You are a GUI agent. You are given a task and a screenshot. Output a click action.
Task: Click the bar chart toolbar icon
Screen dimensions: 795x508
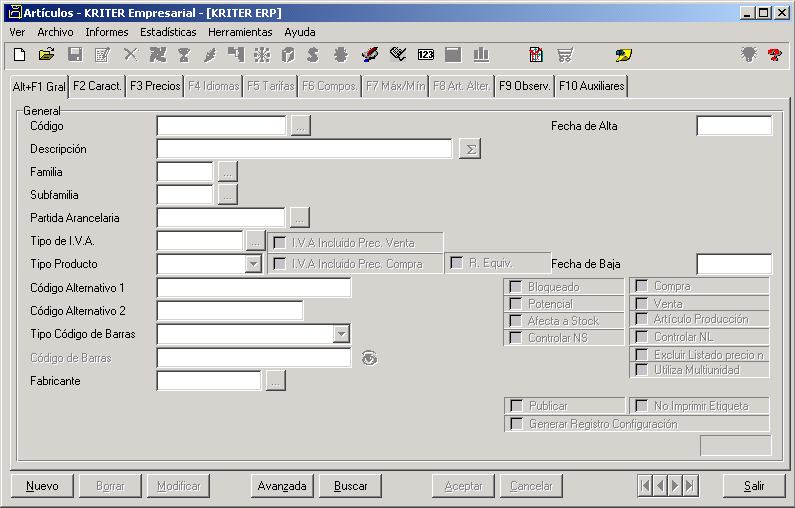481,54
